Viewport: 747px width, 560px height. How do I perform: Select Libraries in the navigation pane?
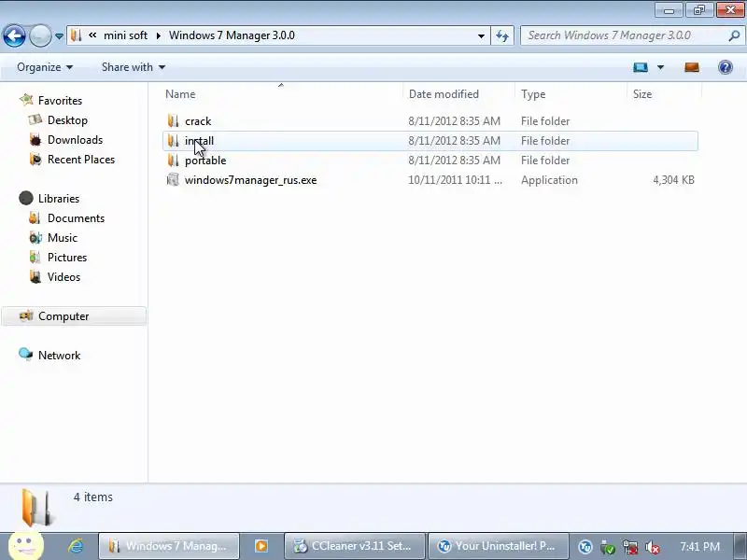tap(59, 199)
